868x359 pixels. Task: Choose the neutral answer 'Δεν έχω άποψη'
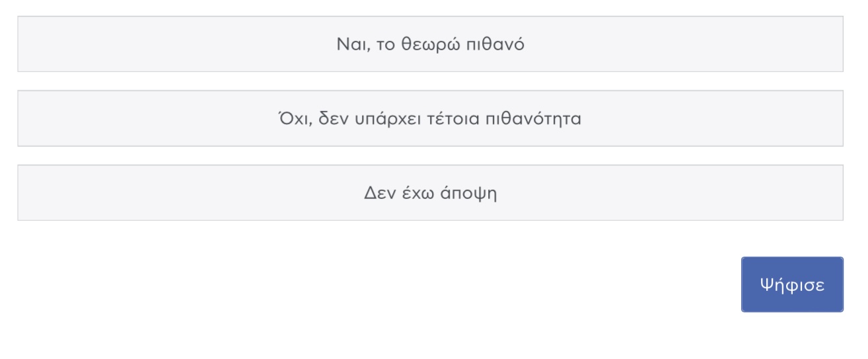(430, 192)
